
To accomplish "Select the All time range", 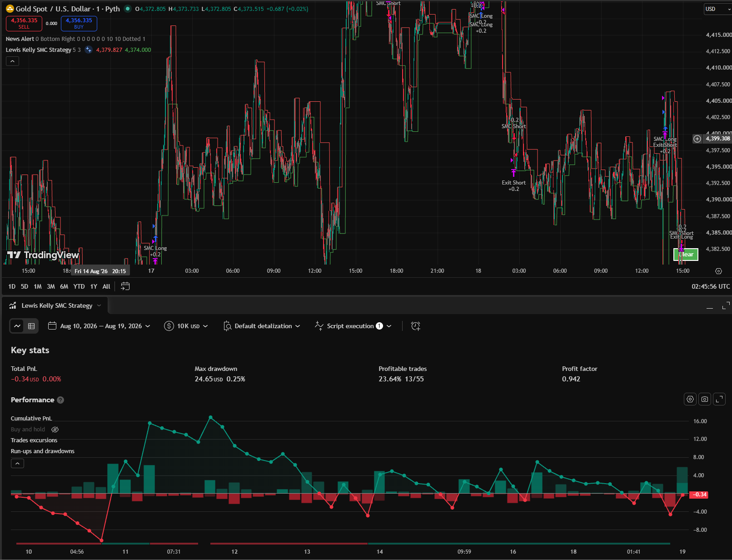I will pos(106,286).
